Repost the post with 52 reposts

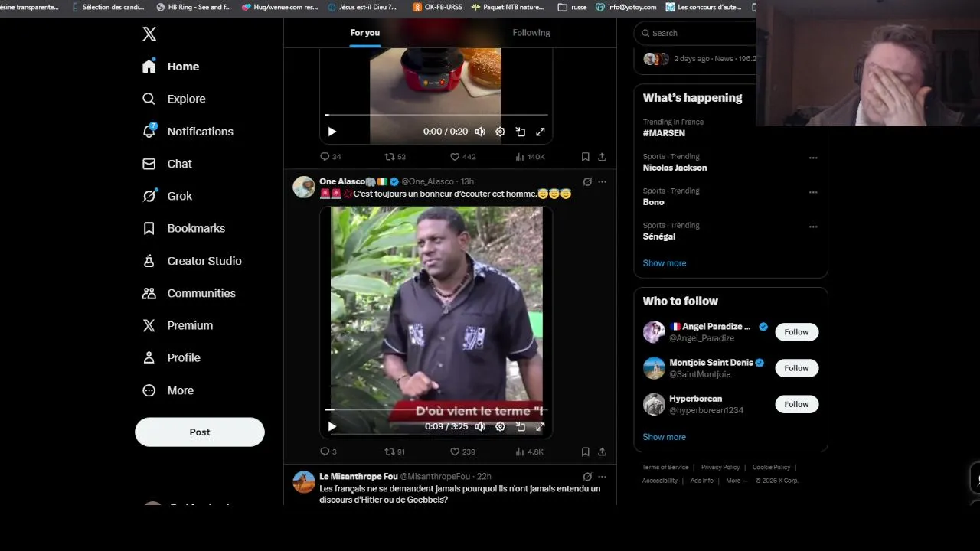click(x=395, y=156)
